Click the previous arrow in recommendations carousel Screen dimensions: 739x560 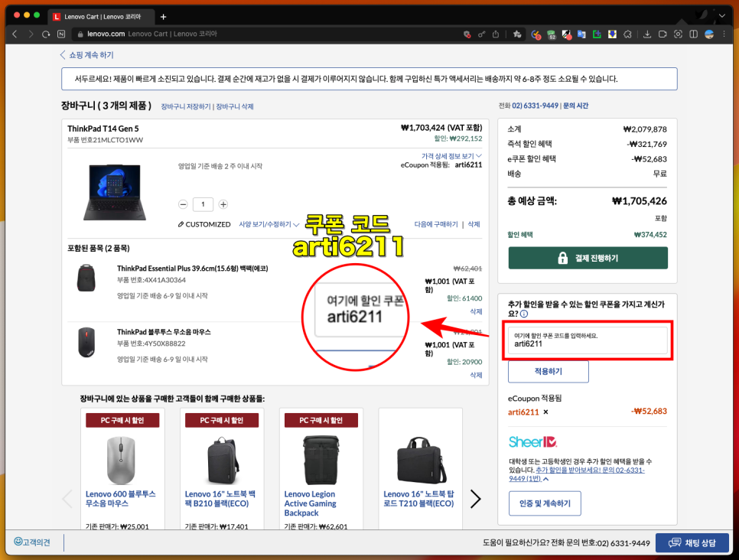click(x=67, y=499)
